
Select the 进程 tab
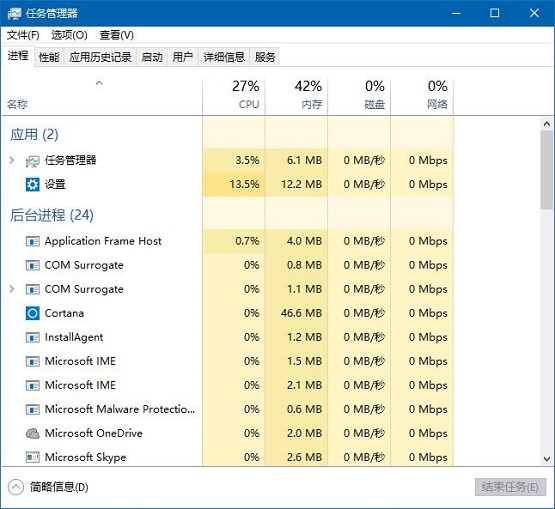pos(18,56)
